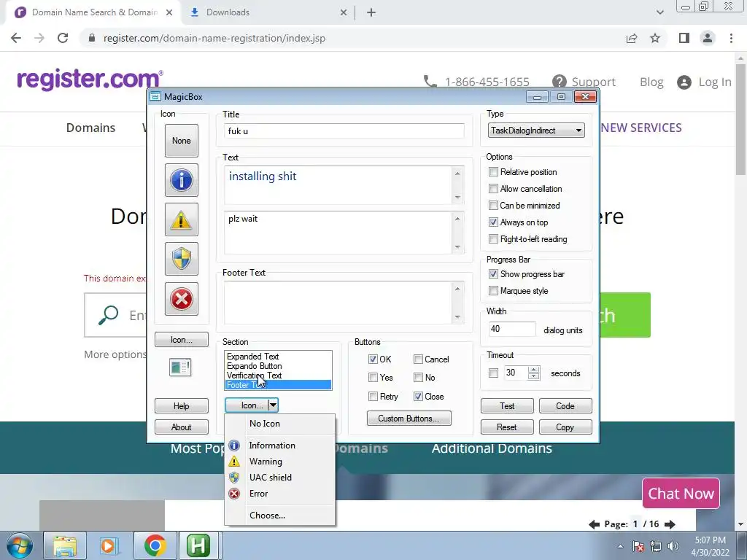Toggle Relative position checkbox
Screen dimensions: 747x560
pyautogui.click(x=494, y=172)
